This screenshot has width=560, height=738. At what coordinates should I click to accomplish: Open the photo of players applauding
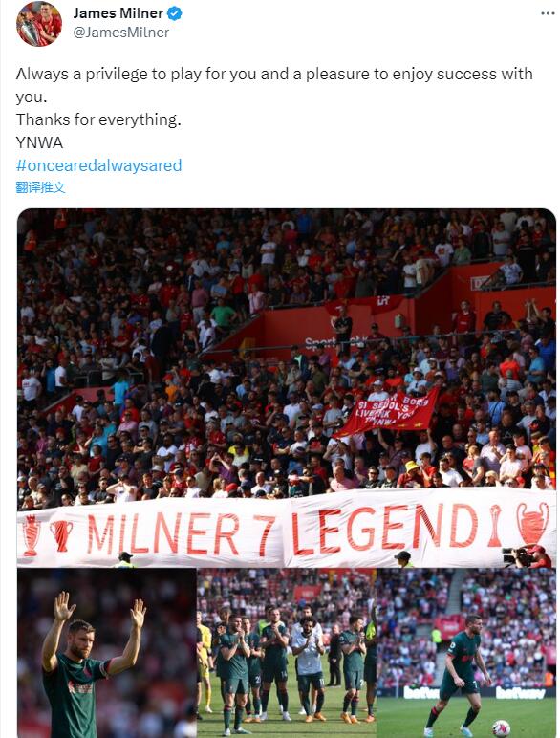(x=287, y=653)
